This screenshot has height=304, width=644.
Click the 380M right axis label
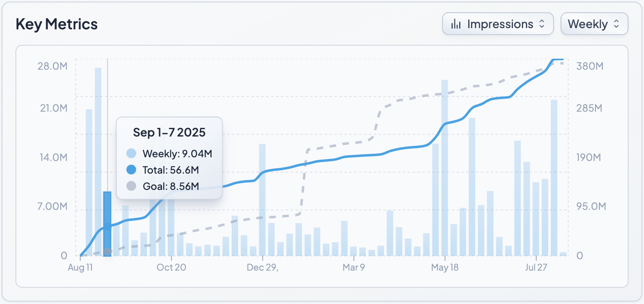pyautogui.click(x=590, y=66)
